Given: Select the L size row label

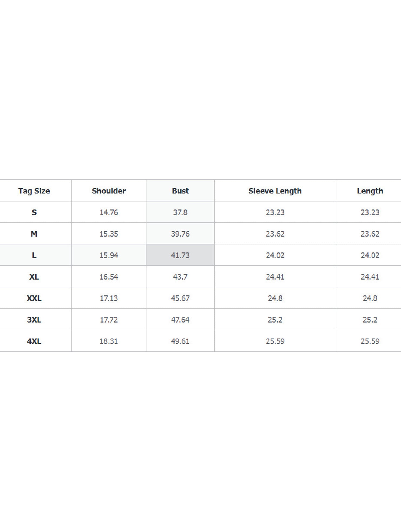Looking at the screenshot, I should tap(34, 255).
